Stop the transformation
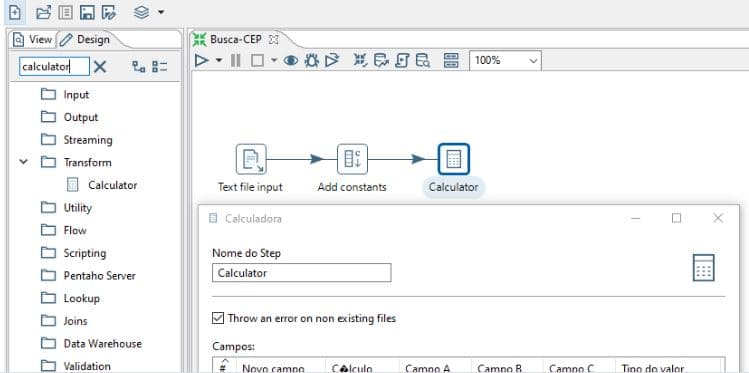 [x=257, y=61]
